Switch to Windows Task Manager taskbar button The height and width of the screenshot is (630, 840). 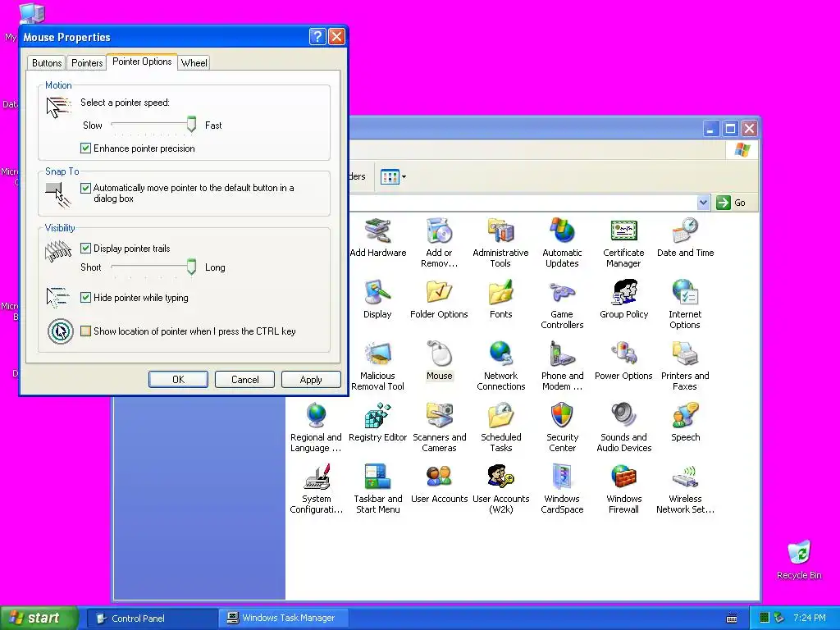[284, 619]
